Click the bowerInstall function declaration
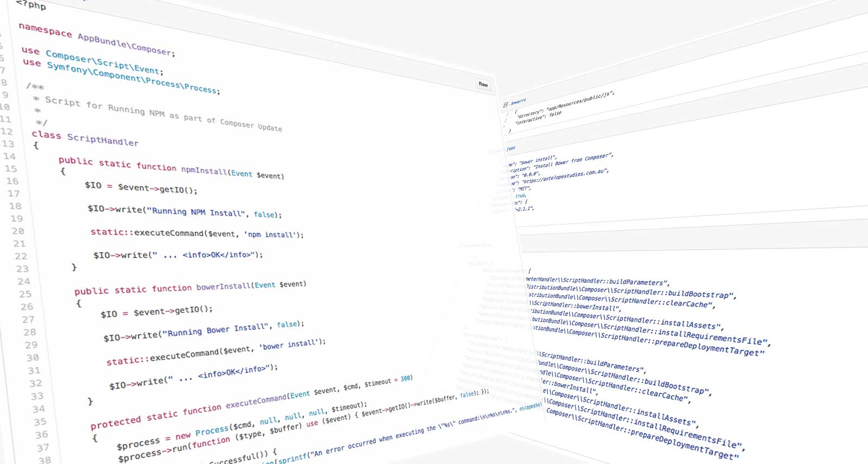Image resolution: width=868 pixels, height=464 pixels. (190, 288)
